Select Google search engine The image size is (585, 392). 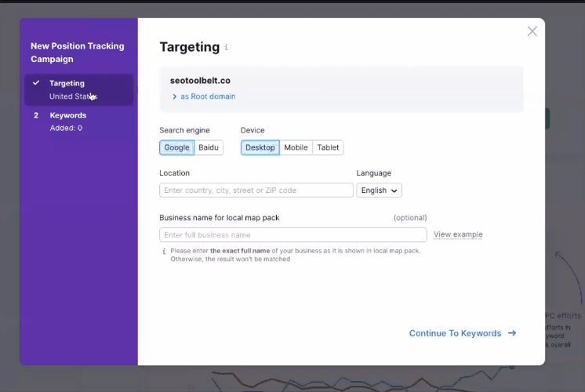coord(177,147)
